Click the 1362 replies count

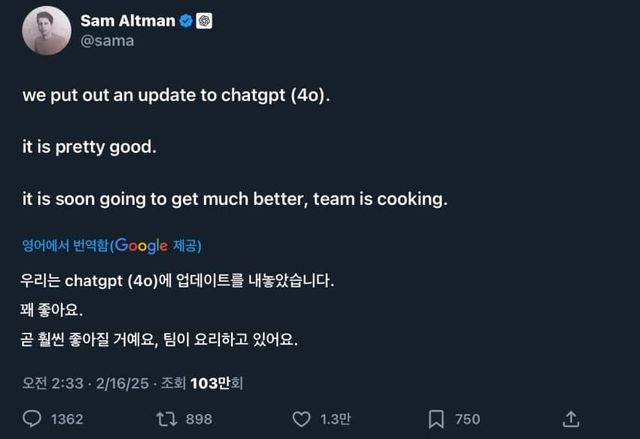(66, 419)
